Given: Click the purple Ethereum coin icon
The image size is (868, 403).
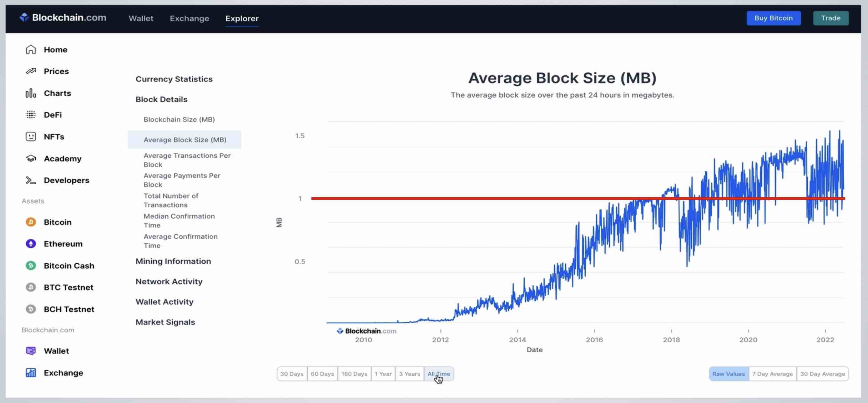Looking at the screenshot, I should click(31, 243).
